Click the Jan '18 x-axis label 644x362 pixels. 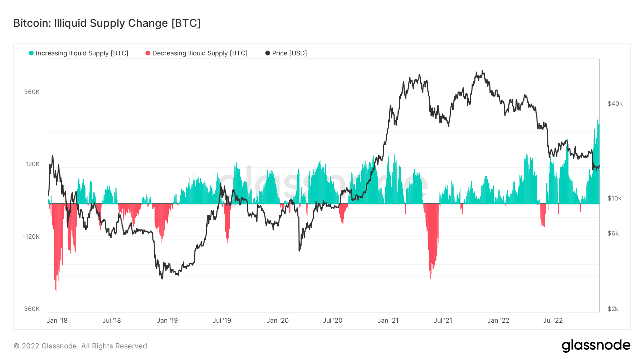57,321
